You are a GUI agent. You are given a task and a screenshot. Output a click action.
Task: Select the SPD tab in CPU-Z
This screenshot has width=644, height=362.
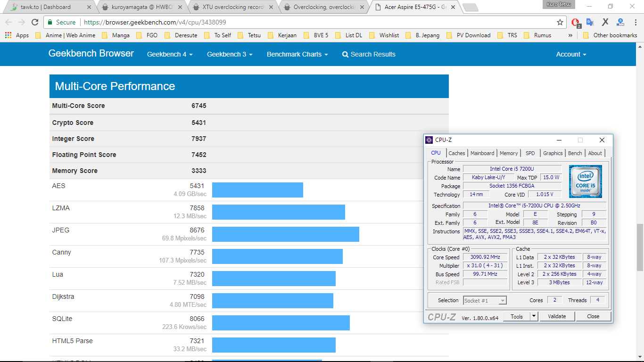pos(530,153)
